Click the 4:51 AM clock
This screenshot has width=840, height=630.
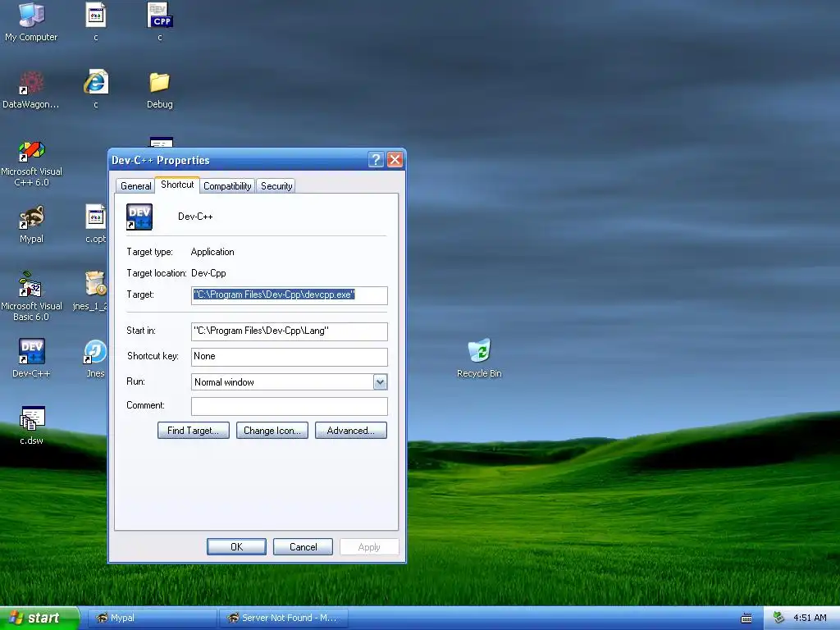pyautogui.click(x=810, y=618)
